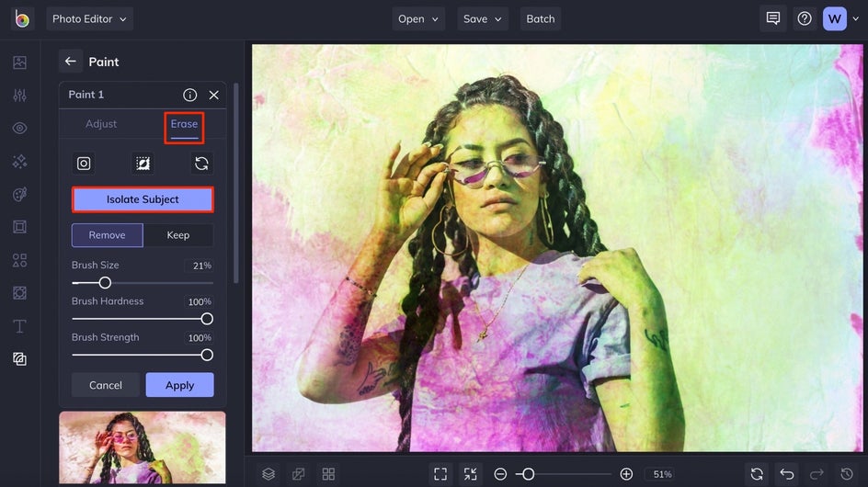
Task: Open the feedback message icon
Action: pos(772,18)
